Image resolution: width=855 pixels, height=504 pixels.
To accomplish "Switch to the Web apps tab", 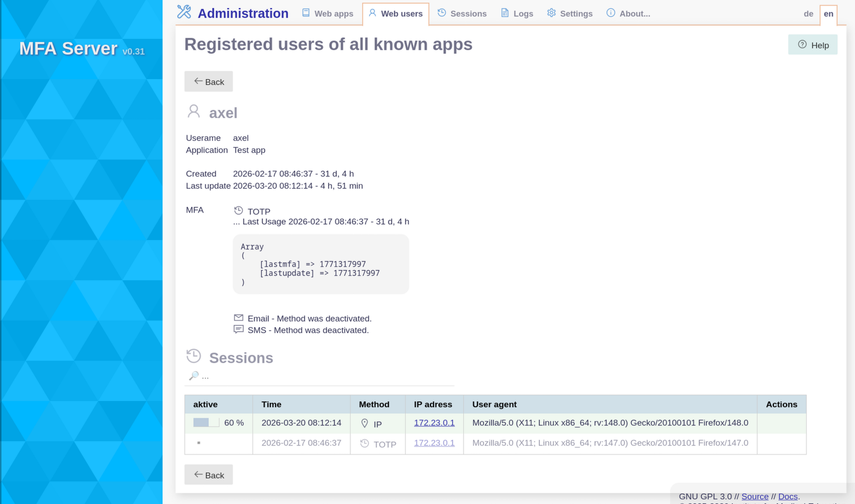I will pos(327,13).
